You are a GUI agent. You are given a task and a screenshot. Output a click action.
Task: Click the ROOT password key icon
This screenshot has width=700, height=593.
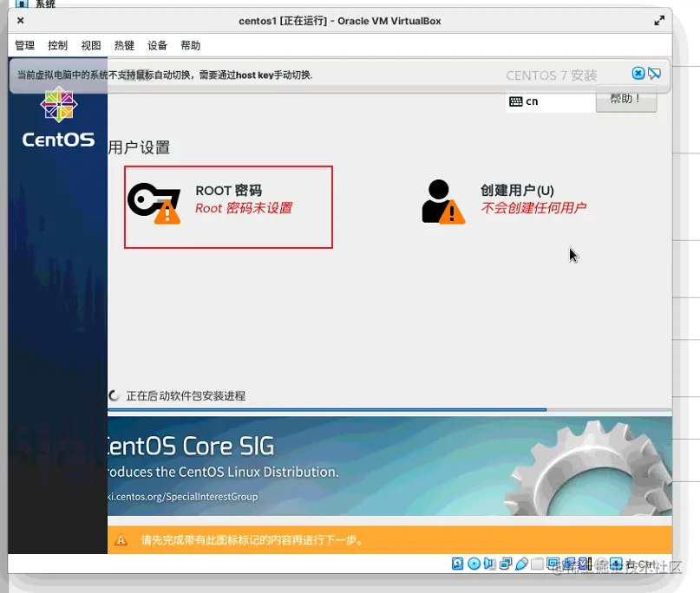[x=154, y=203]
